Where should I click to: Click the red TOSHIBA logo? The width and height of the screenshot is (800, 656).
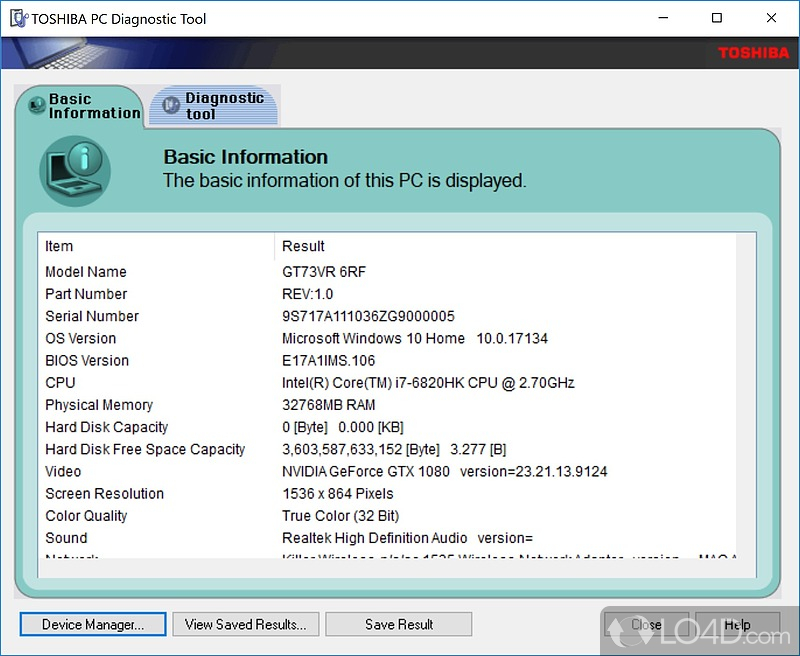[753, 53]
